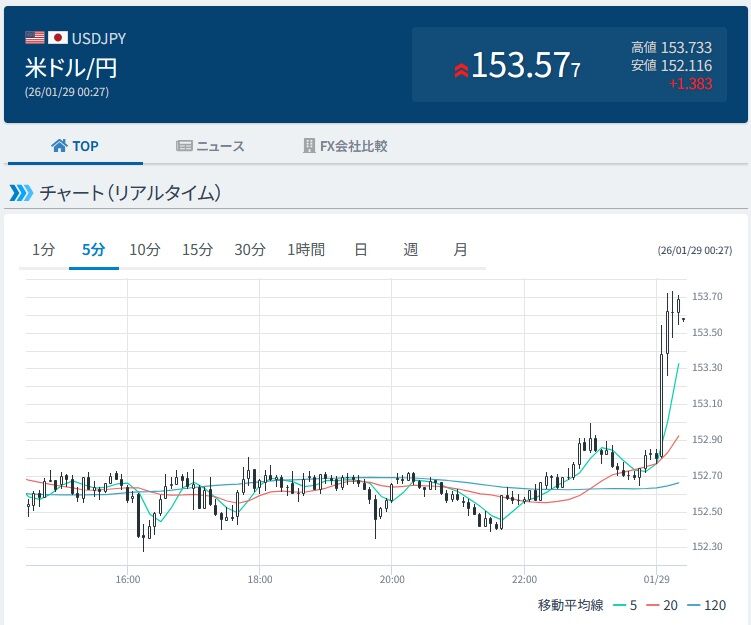Click the US flag icon
Screen dimensions: 751x625
click(34, 37)
